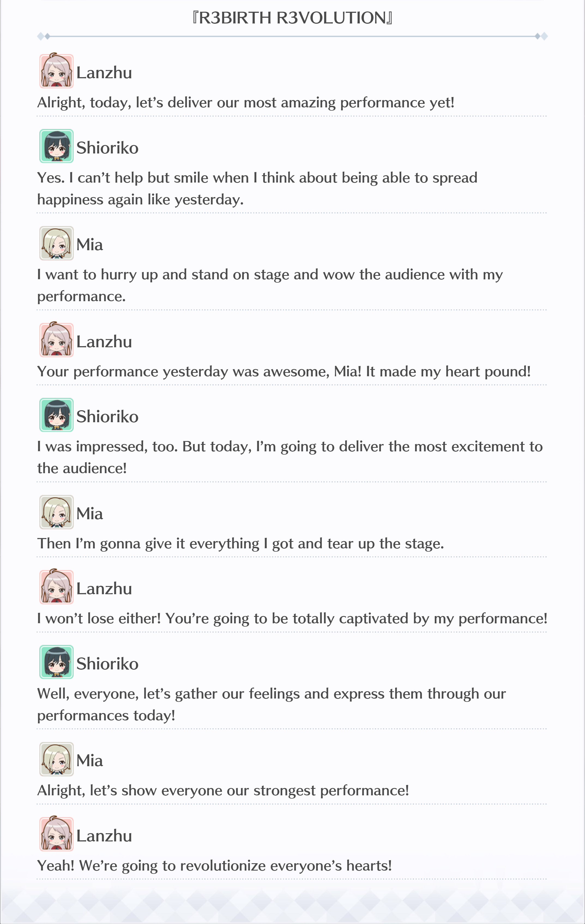Click Shioriko's avatar above 'Well, everyone' line

(56, 662)
